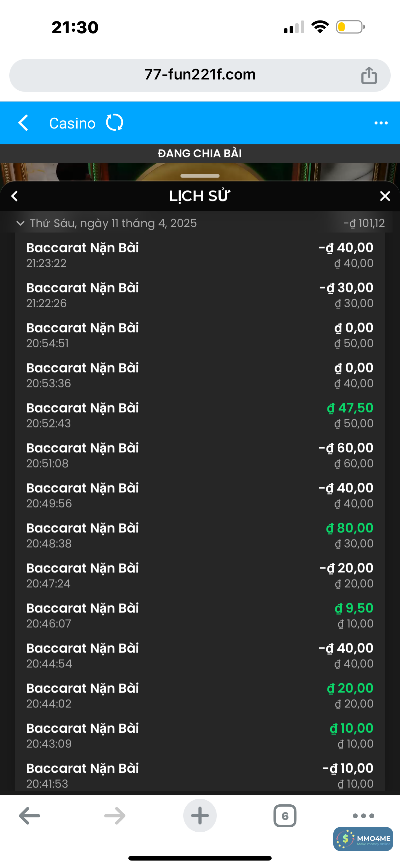Image resolution: width=400 pixels, height=868 pixels.
Task: Close the Lịch Sử history panel
Action: 385,196
